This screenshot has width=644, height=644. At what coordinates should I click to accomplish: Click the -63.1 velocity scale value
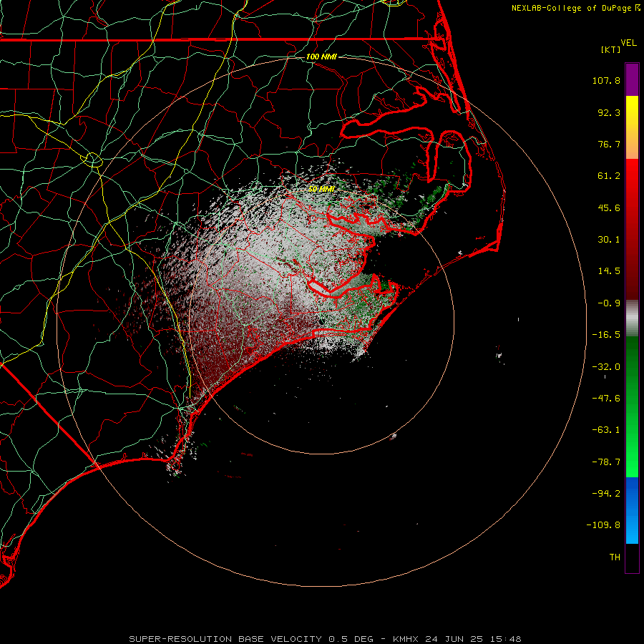pos(606,430)
